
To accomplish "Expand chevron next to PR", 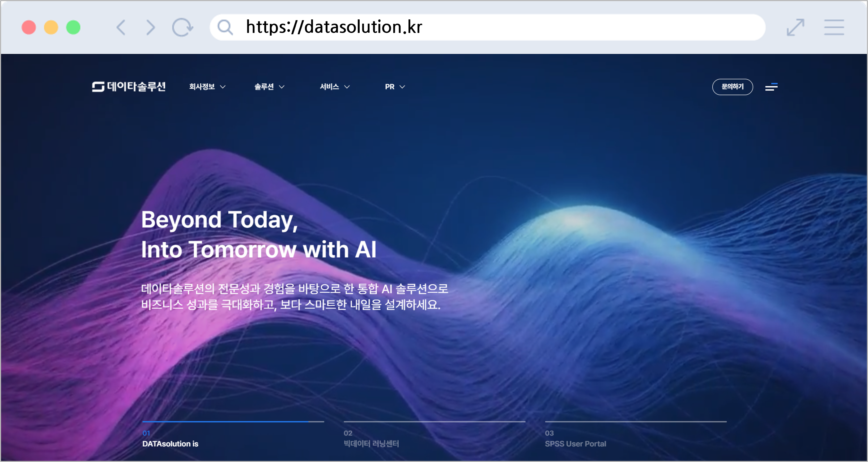I will (402, 87).
